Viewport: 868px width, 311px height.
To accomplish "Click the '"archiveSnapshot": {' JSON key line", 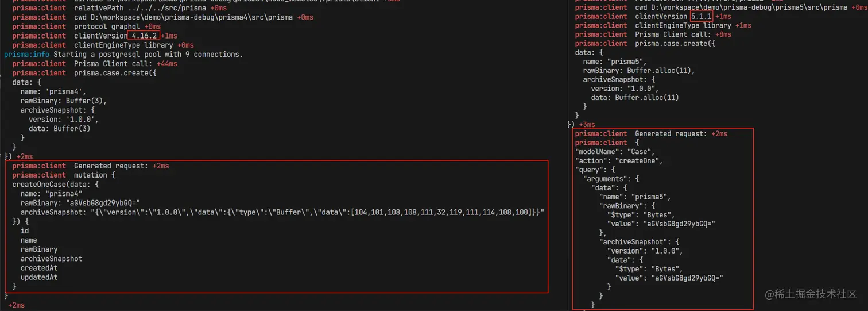I will 639,241.
